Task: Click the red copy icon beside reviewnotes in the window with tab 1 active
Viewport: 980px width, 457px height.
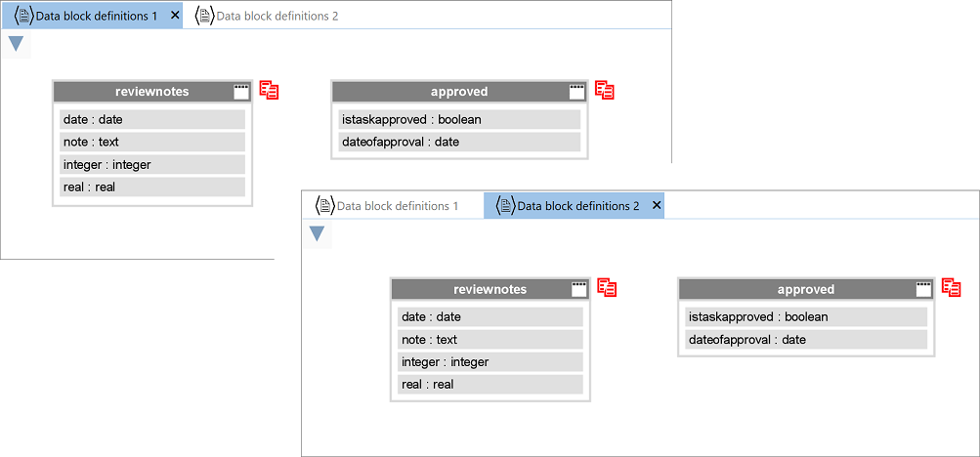Action: (269, 90)
